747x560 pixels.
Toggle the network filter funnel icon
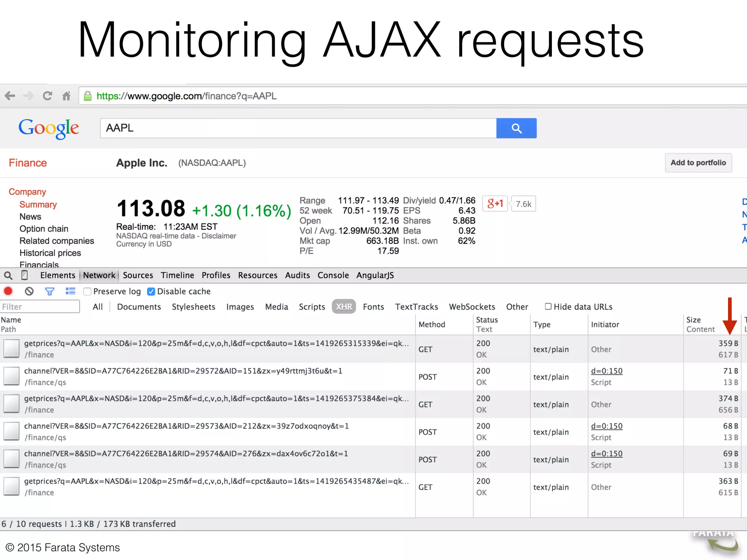click(50, 291)
